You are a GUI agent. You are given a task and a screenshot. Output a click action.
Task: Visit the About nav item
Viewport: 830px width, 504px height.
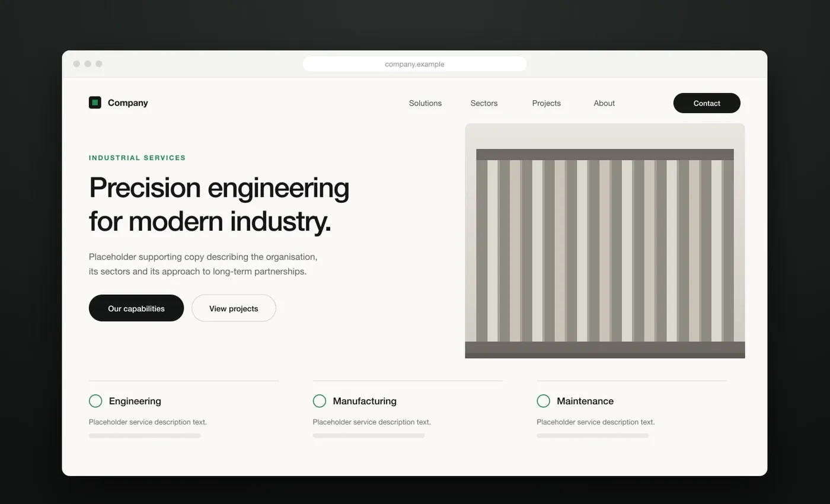pos(604,103)
